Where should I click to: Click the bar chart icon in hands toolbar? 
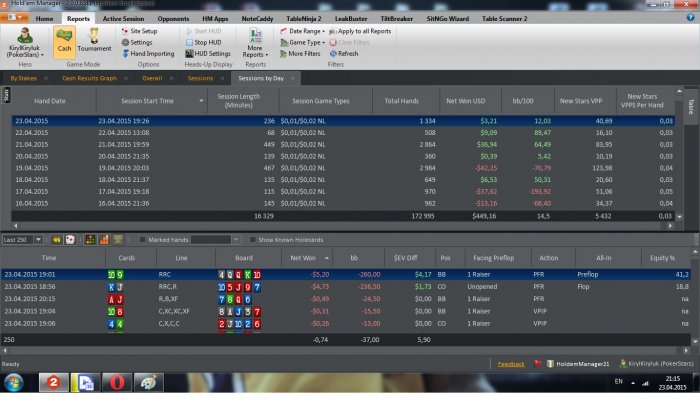tap(104, 240)
